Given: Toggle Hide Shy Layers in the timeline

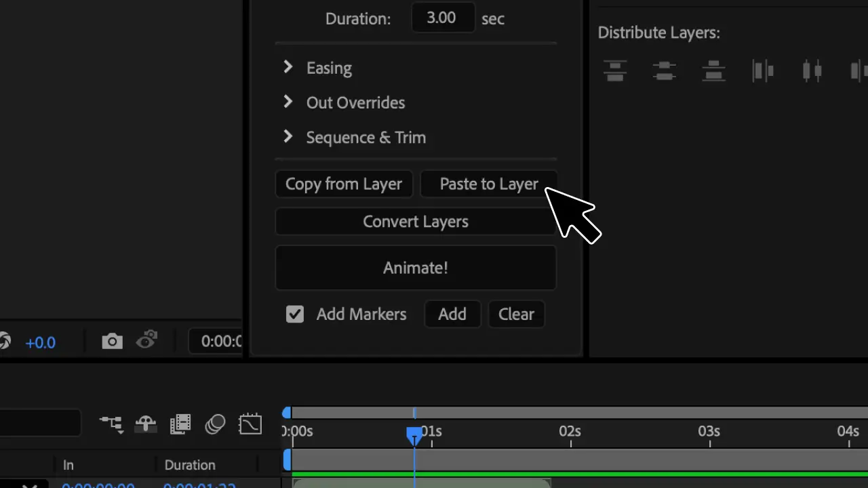Looking at the screenshot, I should [145, 424].
